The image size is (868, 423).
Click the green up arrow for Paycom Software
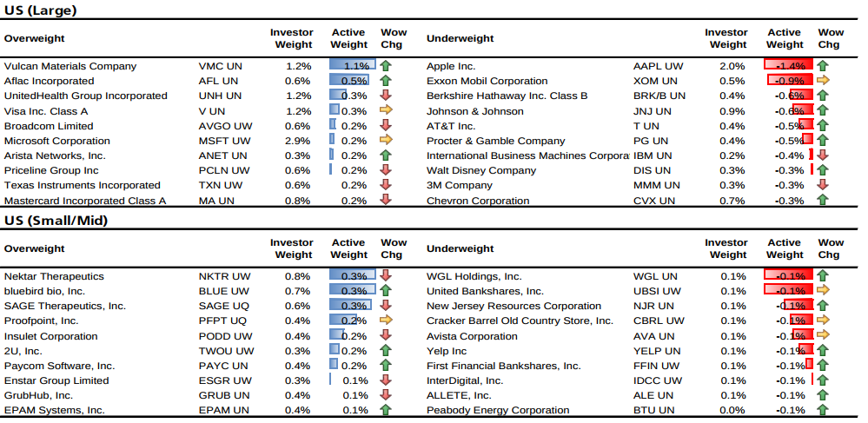click(387, 366)
